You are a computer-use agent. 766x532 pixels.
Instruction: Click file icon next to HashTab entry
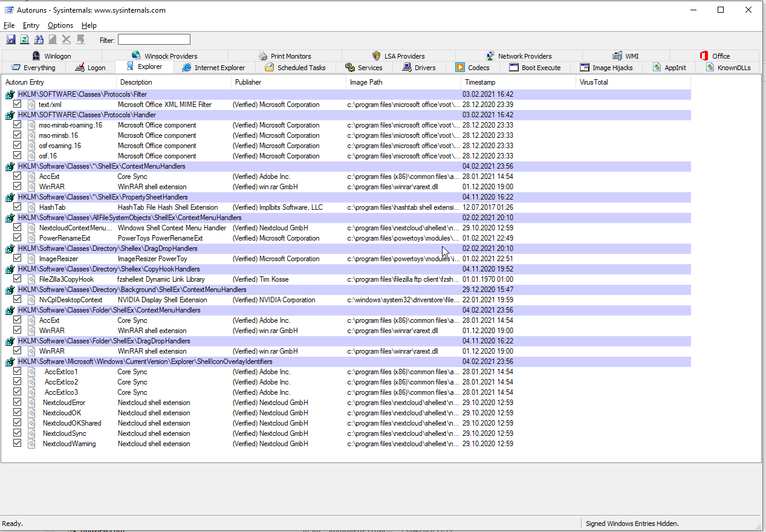[x=31, y=207]
